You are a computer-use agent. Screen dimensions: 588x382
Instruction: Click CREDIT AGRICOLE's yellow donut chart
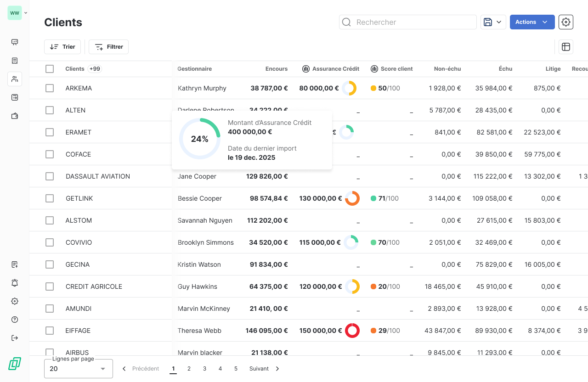pos(352,286)
